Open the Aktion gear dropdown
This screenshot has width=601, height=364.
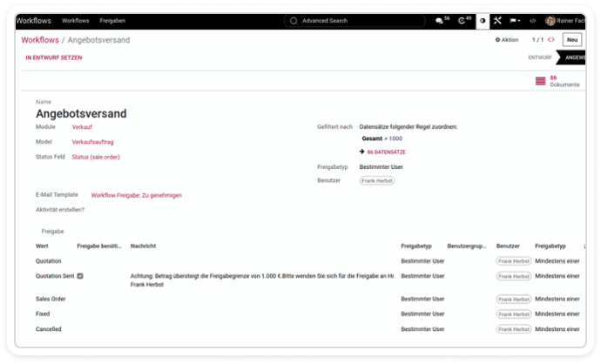(x=506, y=40)
